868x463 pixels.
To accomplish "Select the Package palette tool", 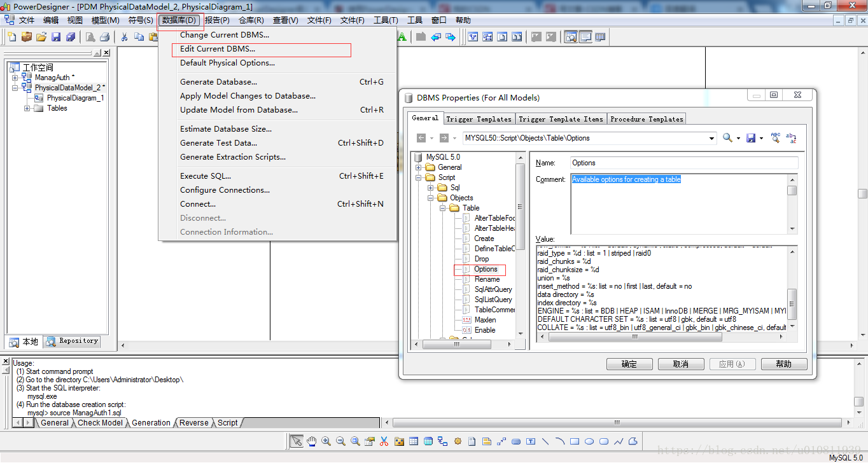I will (399, 441).
